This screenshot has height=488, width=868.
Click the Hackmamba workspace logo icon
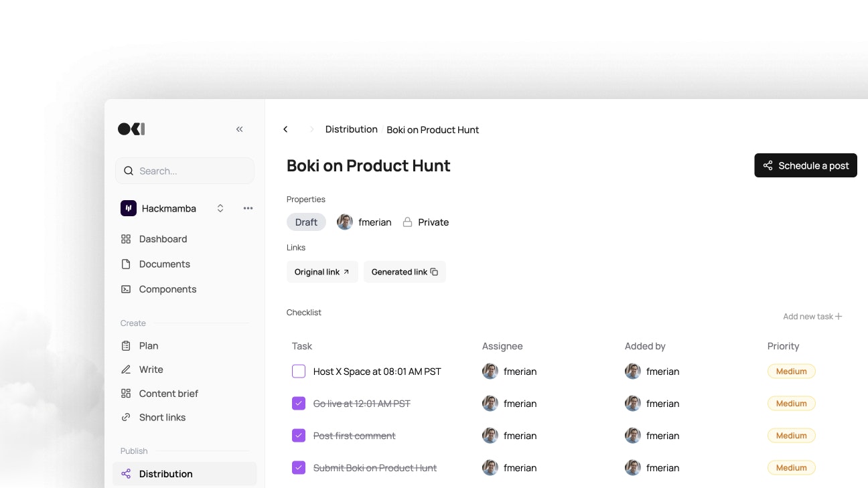tap(129, 208)
